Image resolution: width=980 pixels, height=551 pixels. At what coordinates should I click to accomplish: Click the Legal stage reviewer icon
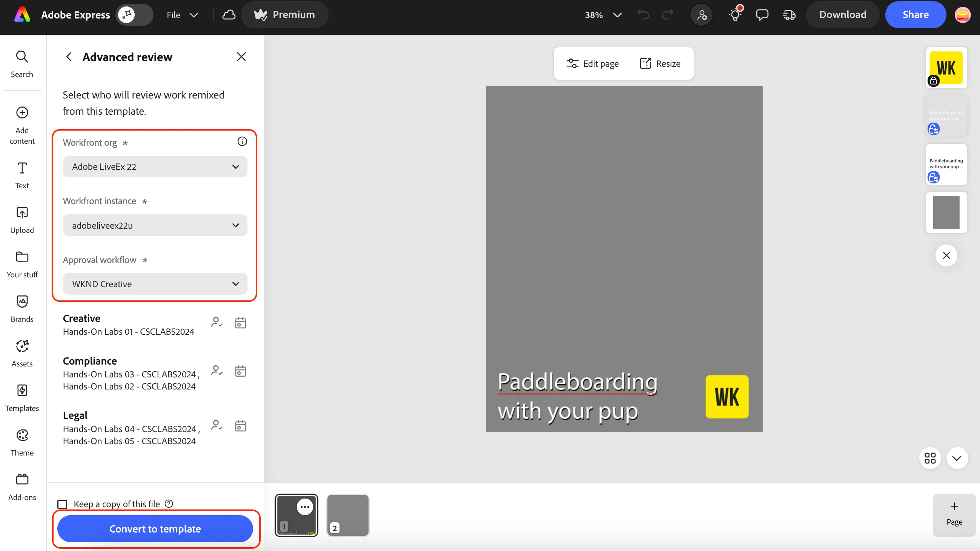pyautogui.click(x=217, y=425)
